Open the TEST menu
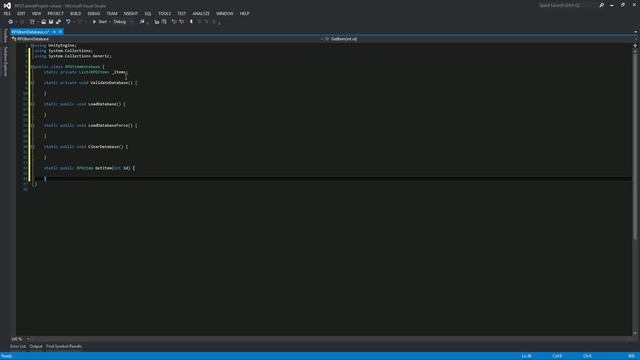This screenshot has width=640, height=360. point(182,13)
